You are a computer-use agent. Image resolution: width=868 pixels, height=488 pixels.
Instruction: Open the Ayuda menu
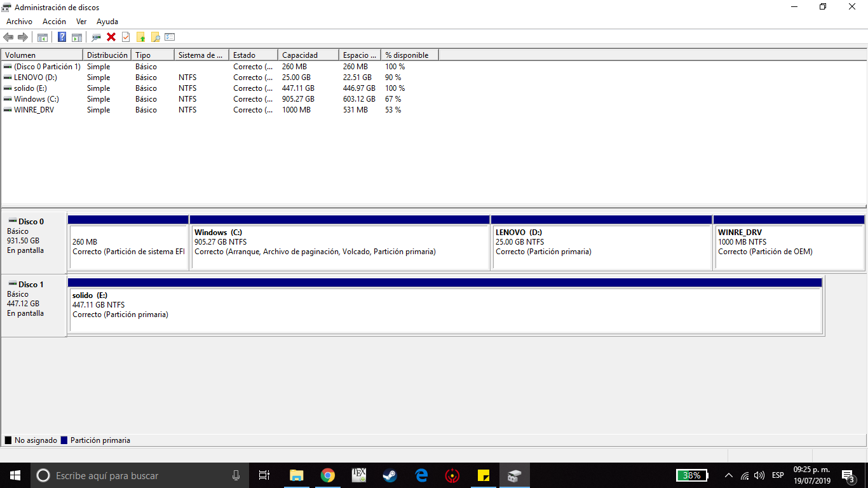[x=107, y=22]
